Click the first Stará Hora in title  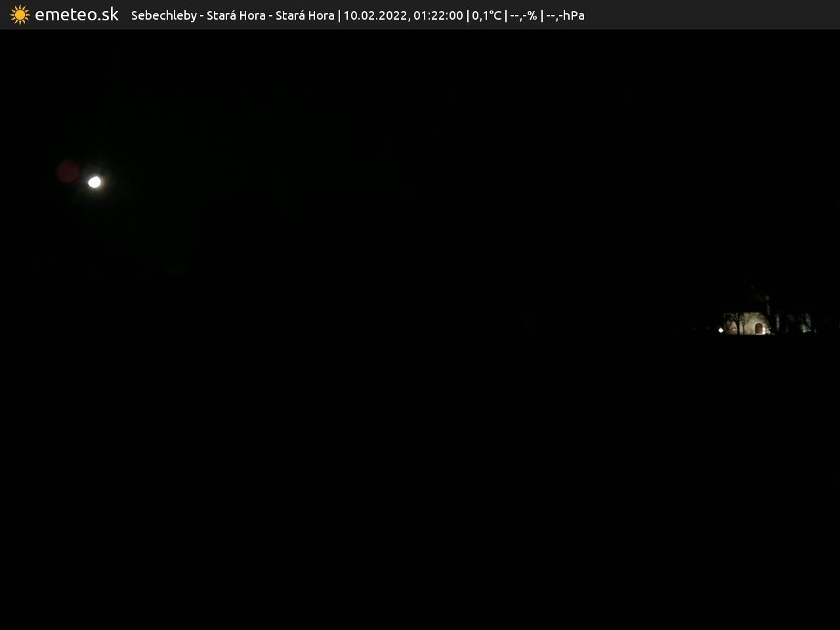click(236, 15)
